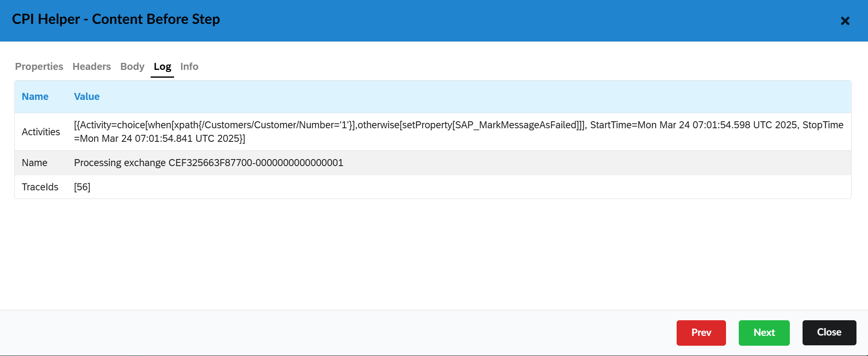
Task: Click the black Close button
Action: (829, 333)
